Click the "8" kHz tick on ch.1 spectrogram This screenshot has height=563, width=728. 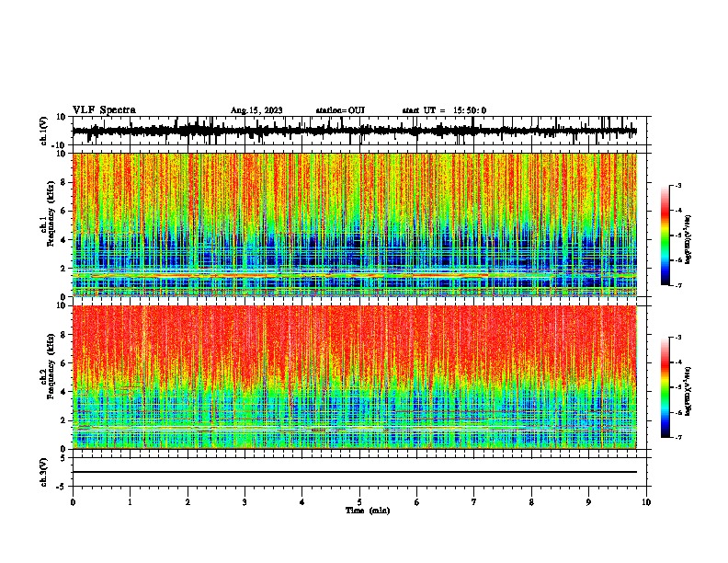[x=64, y=182]
